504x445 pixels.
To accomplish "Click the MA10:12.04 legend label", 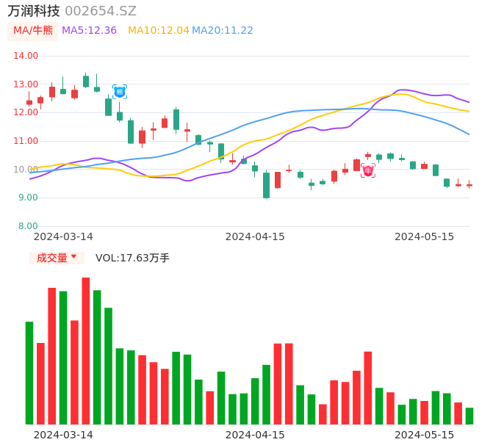I will click(159, 31).
